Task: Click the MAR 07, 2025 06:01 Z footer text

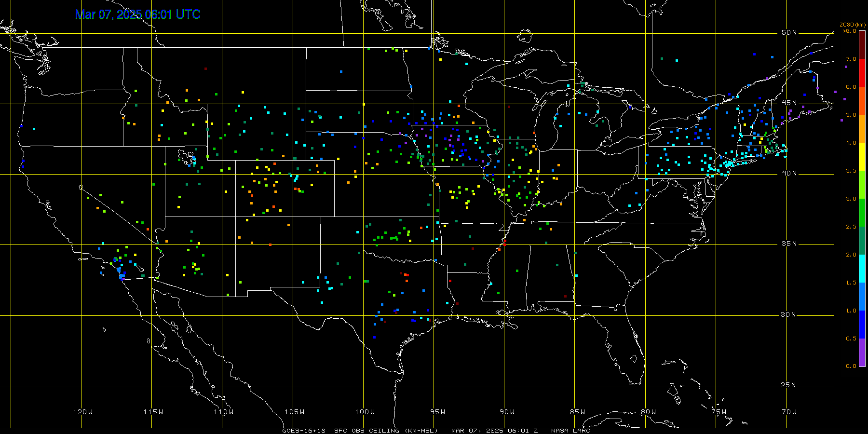Action: [495, 431]
